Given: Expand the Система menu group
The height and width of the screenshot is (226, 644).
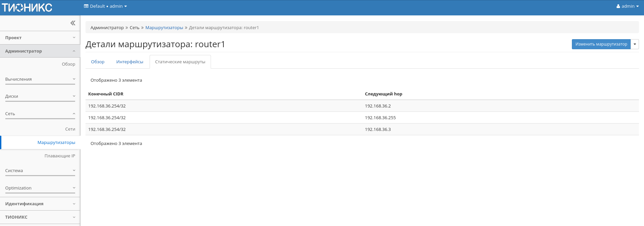Looking at the screenshot, I should [x=40, y=171].
